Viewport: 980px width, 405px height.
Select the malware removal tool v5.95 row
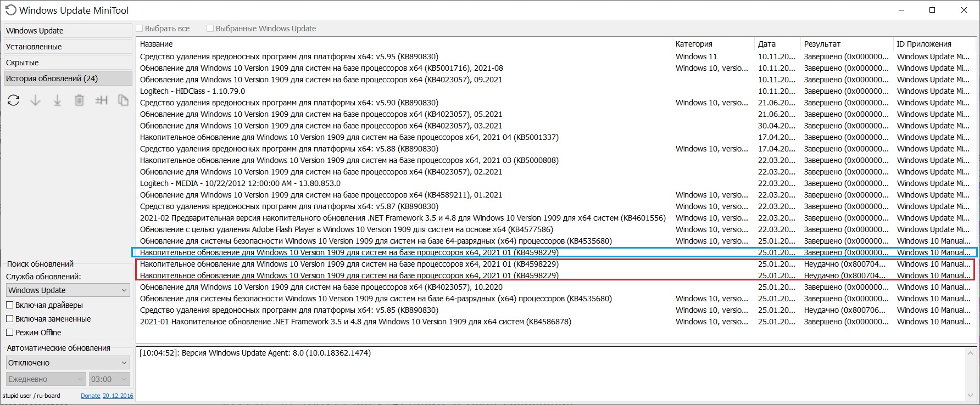(556, 57)
